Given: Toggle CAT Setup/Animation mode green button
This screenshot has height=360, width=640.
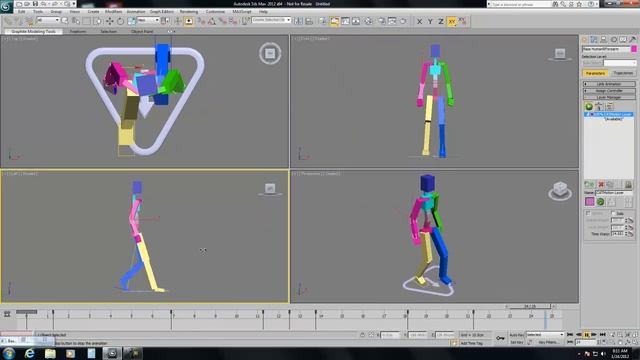Looking at the screenshot, I should tap(589, 107).
